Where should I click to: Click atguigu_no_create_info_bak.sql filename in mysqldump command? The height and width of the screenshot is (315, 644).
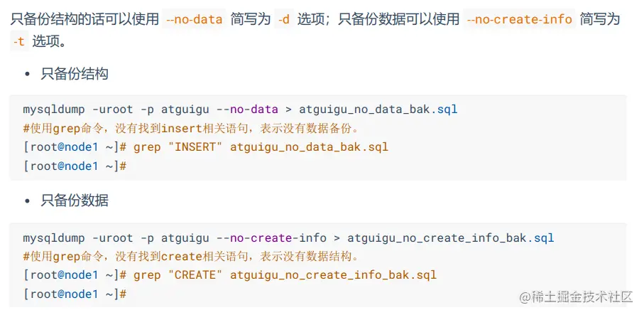click(450, 237)
